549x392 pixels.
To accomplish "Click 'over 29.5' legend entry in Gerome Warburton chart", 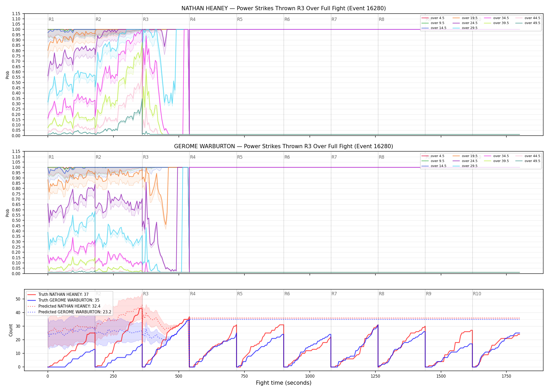I will tap(465, 166).
